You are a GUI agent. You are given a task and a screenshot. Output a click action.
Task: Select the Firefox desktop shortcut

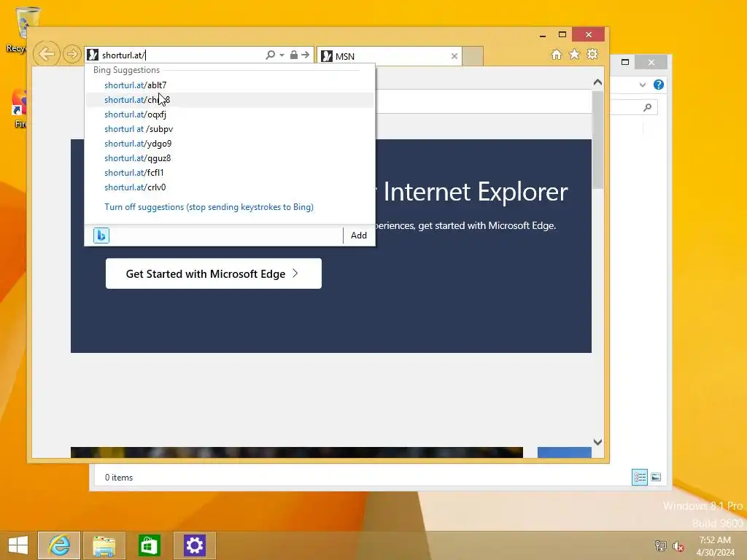click(x=19, y=109)
